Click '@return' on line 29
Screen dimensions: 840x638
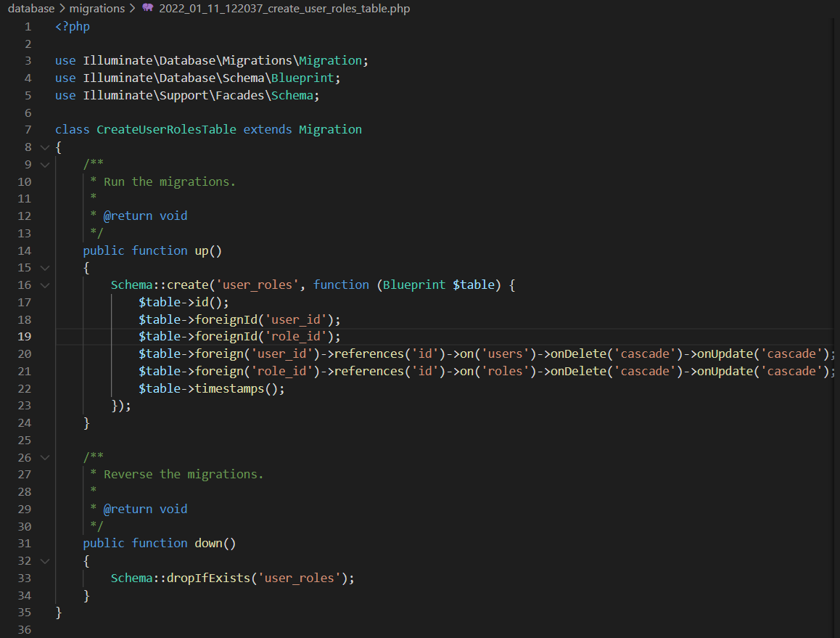128,509
